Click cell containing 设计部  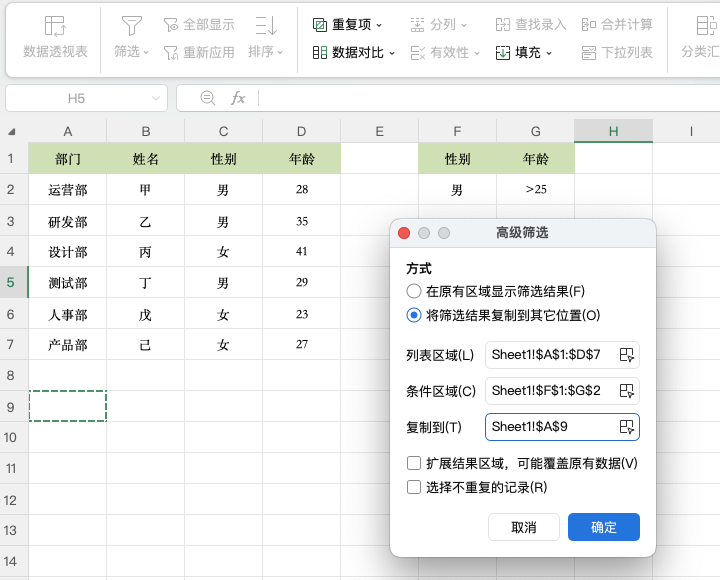68,252
